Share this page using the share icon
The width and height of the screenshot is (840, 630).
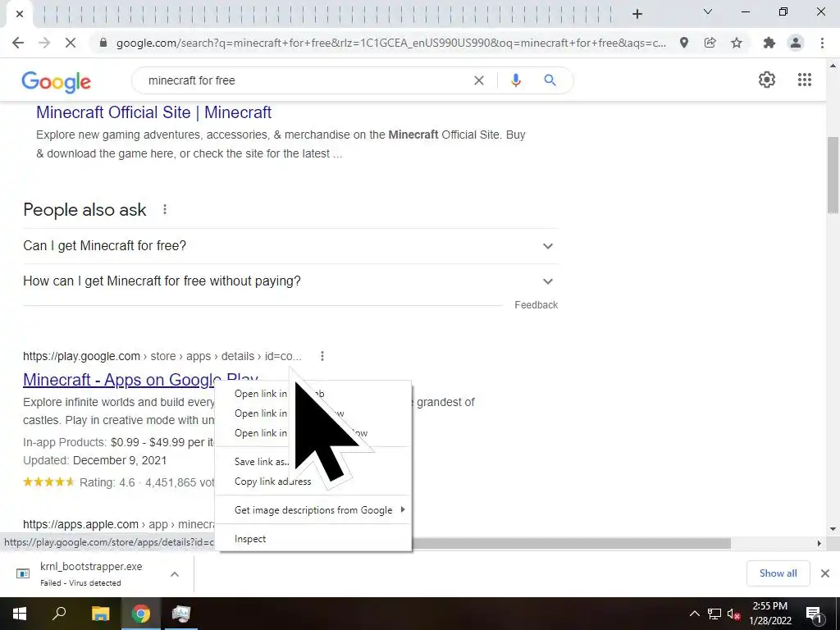point(710,43)
